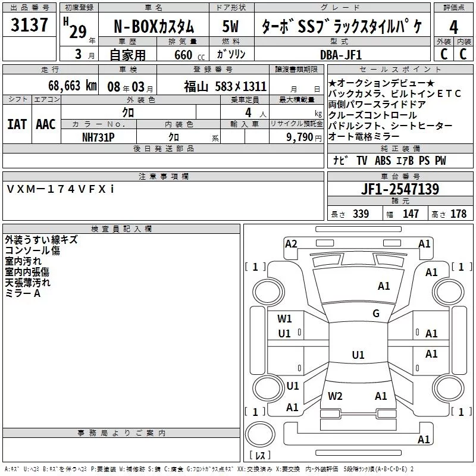The image size is (476, 476).
Task: Click the [レス] spare tire label
Action: 260,455
